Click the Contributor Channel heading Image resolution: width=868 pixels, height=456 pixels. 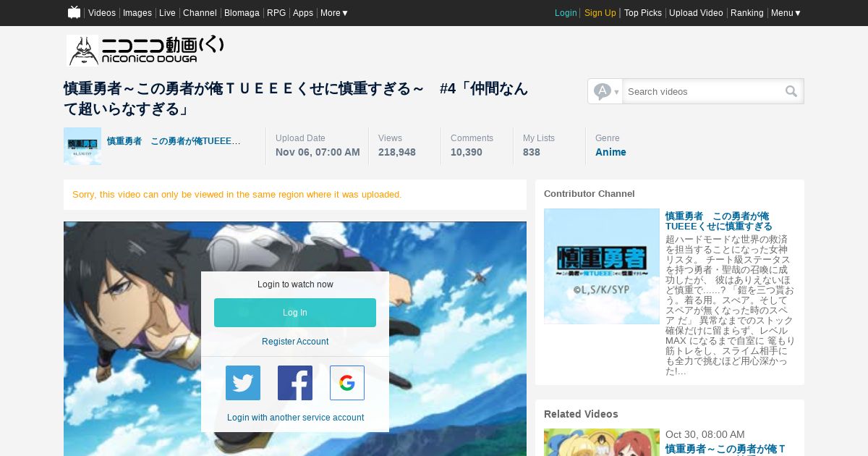tap(590, 194)
